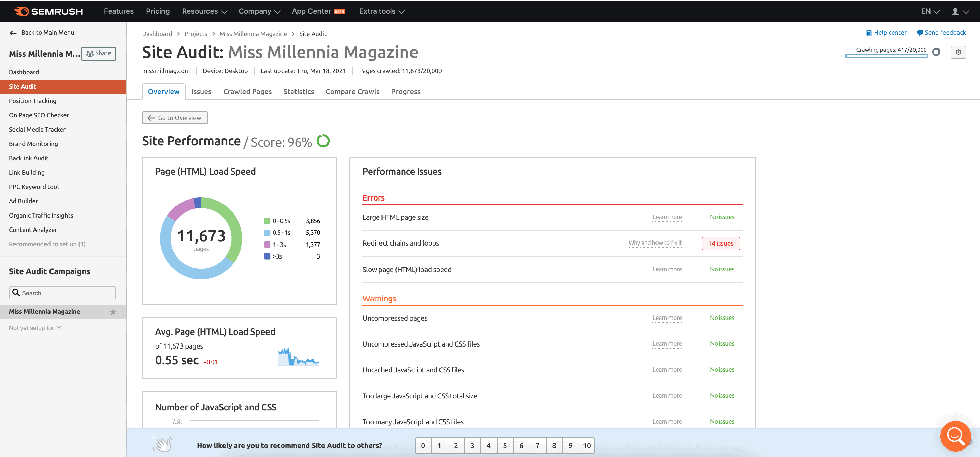
Task: Switch to the Progress tab
Action: pyautogui.click(x=406, y=91)
